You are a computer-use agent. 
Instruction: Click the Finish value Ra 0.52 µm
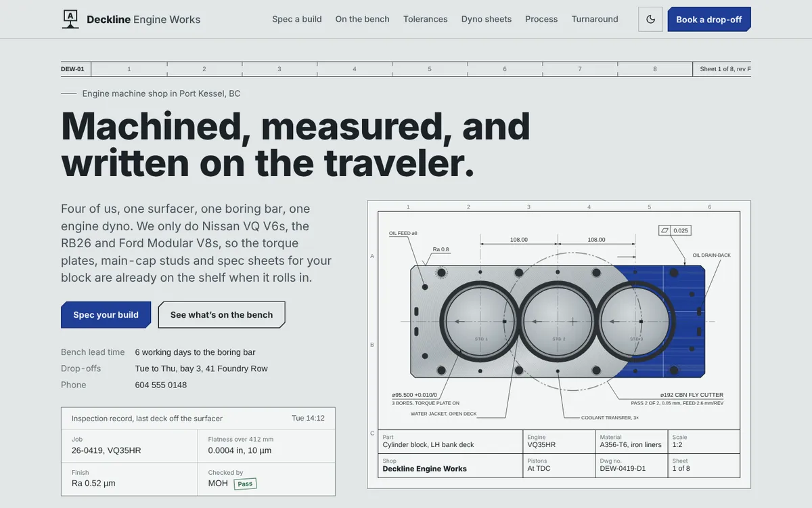tap(94, 484)
